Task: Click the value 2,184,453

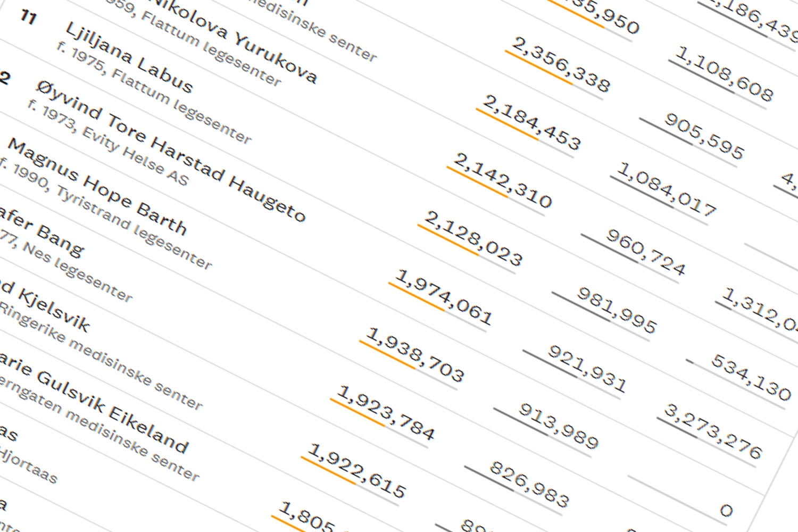Action: [x=531, y=122]
